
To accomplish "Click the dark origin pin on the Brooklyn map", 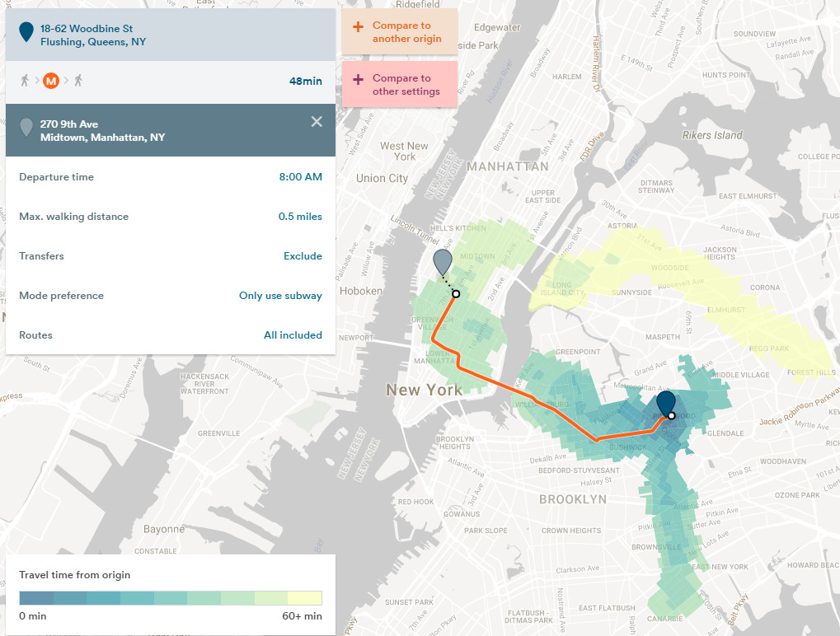I will tap(666, 404).
